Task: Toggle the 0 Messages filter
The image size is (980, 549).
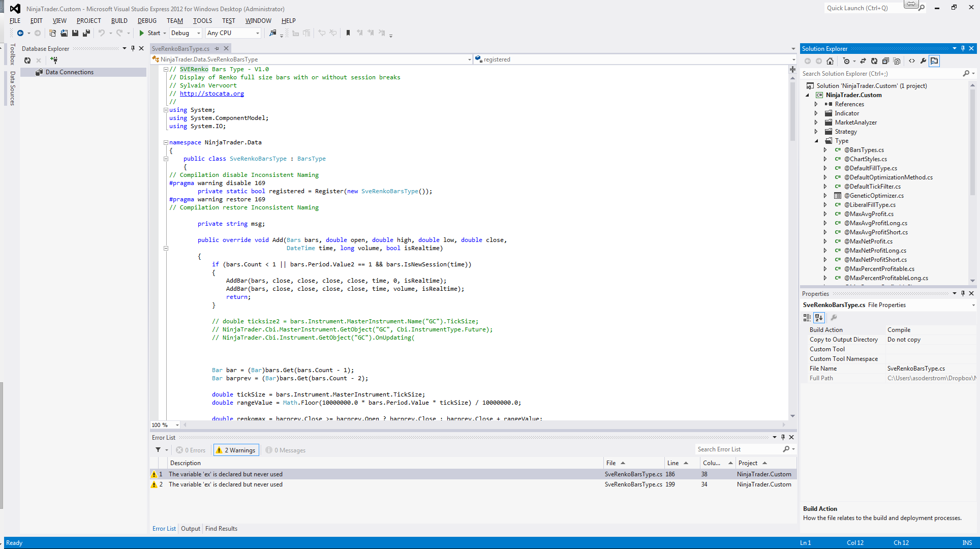Action: click(x=286, y=450)
